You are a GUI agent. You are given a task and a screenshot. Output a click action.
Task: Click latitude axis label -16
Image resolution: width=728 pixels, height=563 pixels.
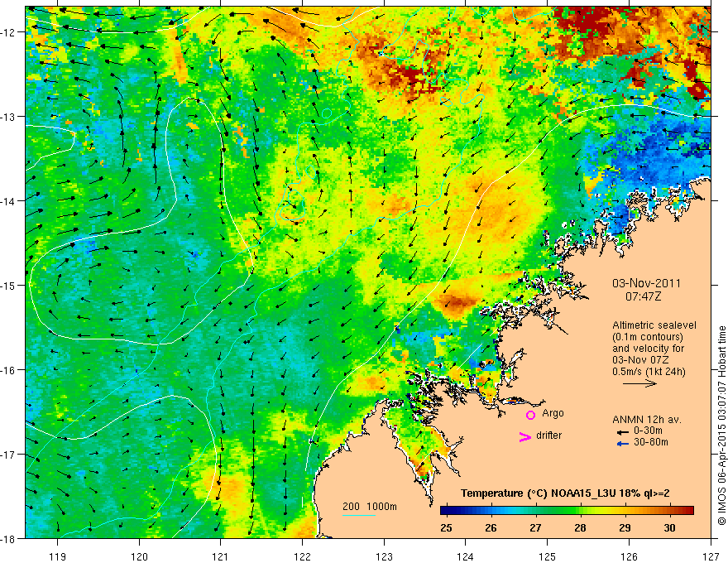pos(8,370)
